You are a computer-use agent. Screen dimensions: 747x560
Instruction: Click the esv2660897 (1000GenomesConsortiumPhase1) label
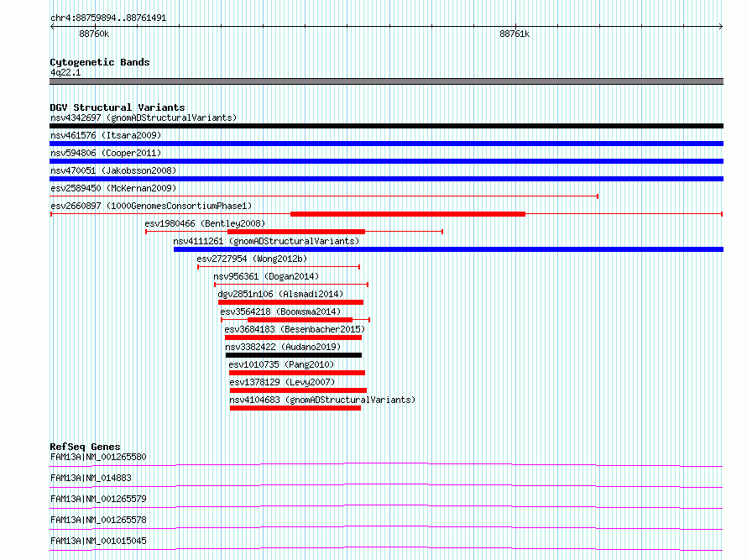point(151,206)
